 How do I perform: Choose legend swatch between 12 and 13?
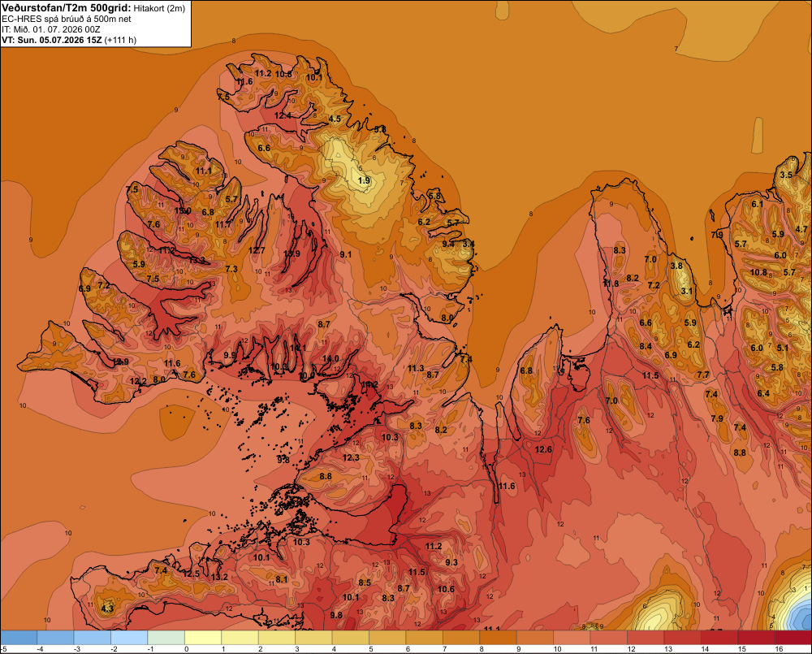coord(646,637)
